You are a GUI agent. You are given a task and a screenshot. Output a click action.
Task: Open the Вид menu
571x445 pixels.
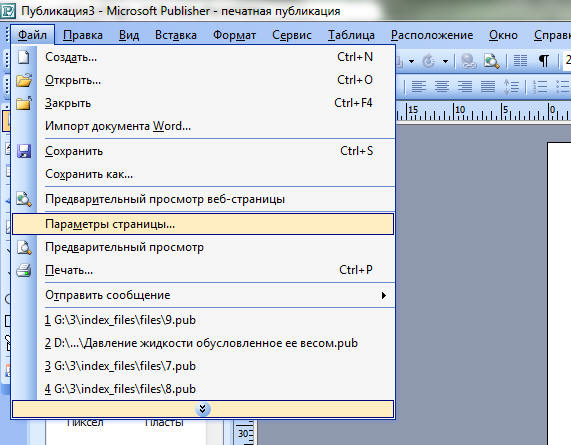point(129,35)
